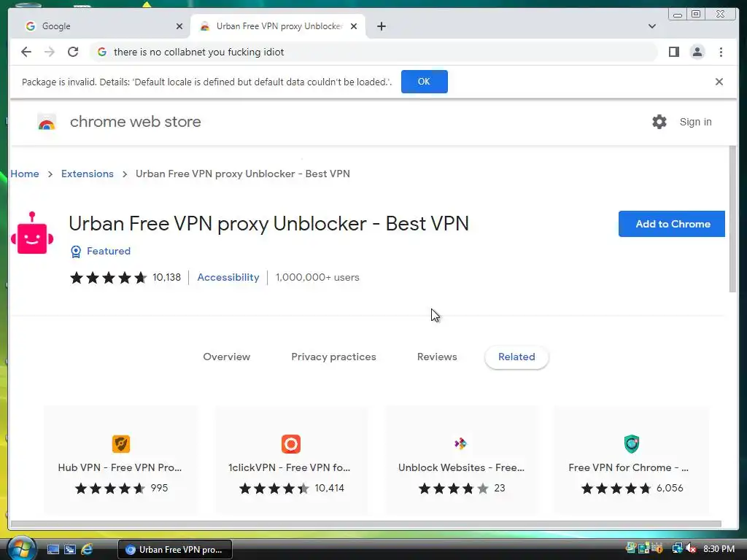Click Switch between windows quick launch icon
The height and width of the screenshot is (560, 747).
[70, 550]
